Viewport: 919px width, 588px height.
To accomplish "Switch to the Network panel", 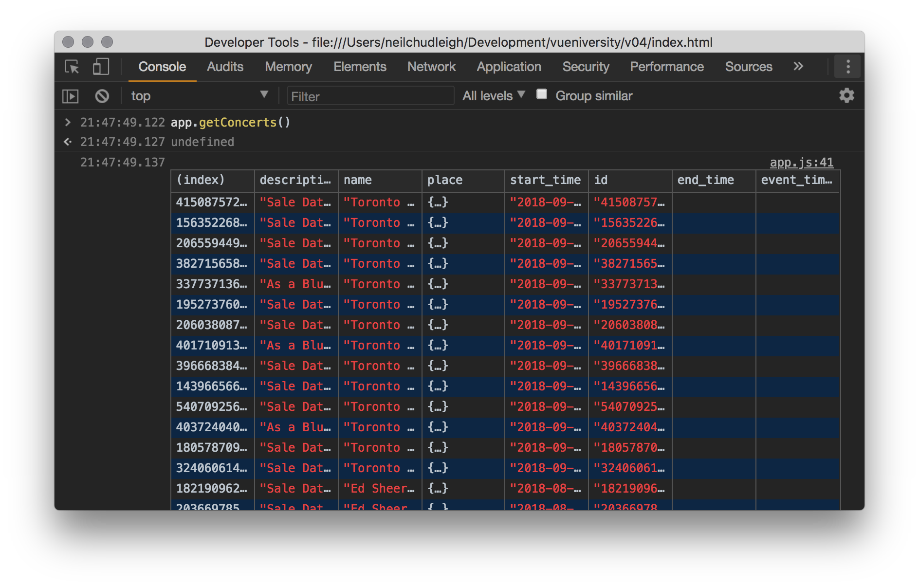I will click(431, 67).
